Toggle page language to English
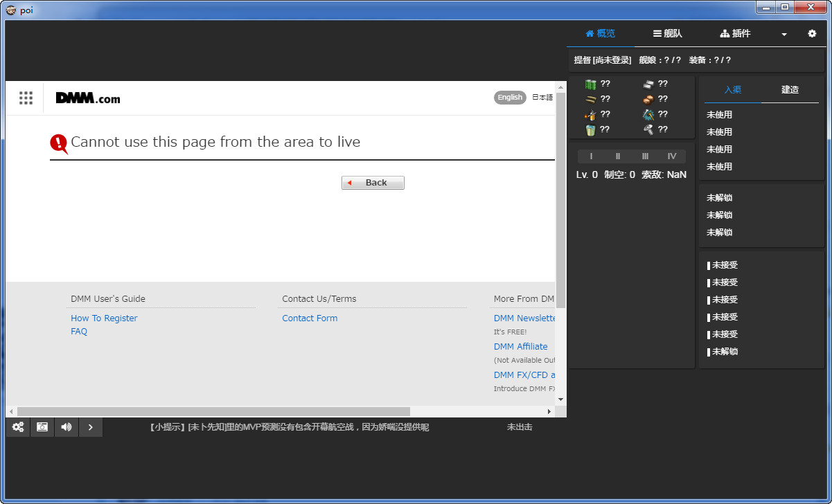Viewport: 832px width, 504px height. (x=510, y=98)
